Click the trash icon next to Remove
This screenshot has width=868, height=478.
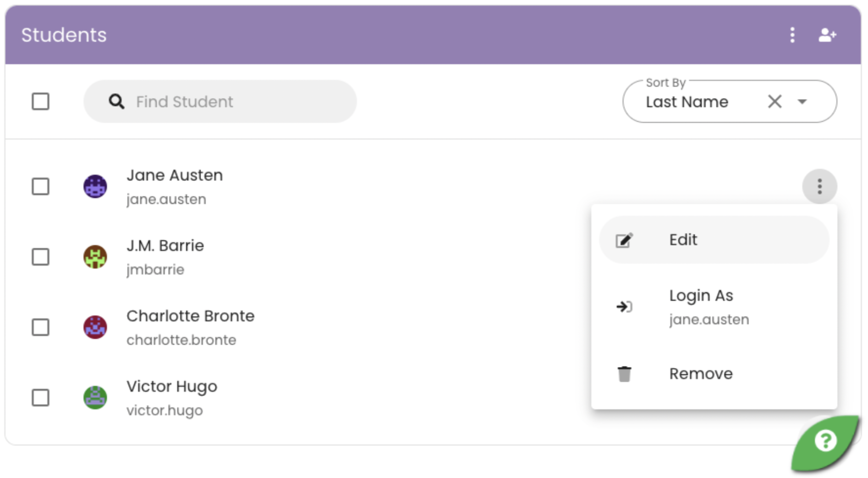coord(624,373)
